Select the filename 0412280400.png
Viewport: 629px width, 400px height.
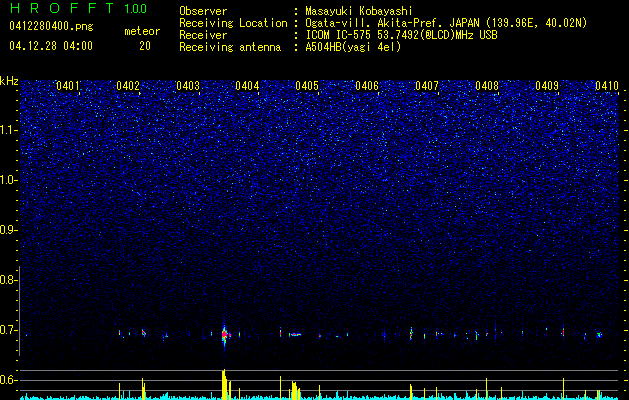pos(51,26)
